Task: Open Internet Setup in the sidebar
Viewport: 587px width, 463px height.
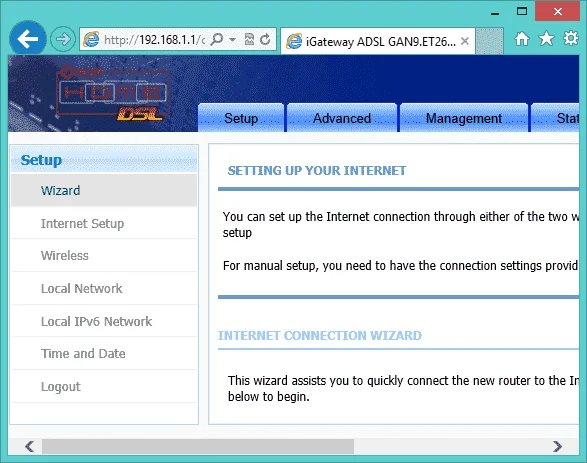Action: coord(104,223)
